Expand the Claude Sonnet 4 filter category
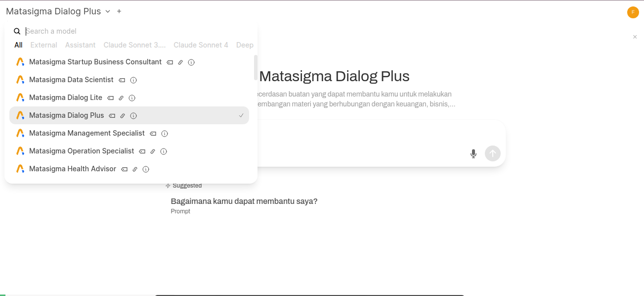Image resolution: width=644 pixels, height=296 pixels. click(x=201, y=45)
